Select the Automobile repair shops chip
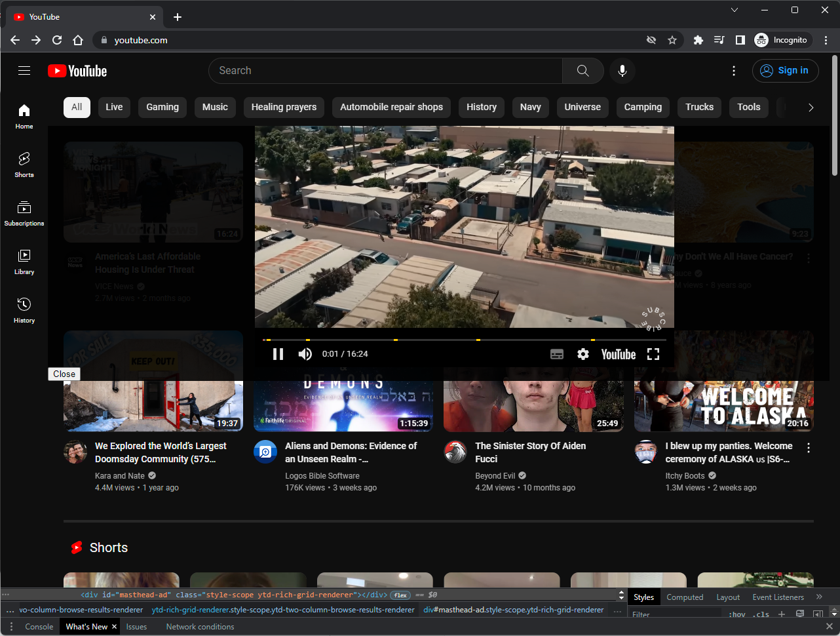Viewport: 840px width, 636px height. (x=392, y=107)
